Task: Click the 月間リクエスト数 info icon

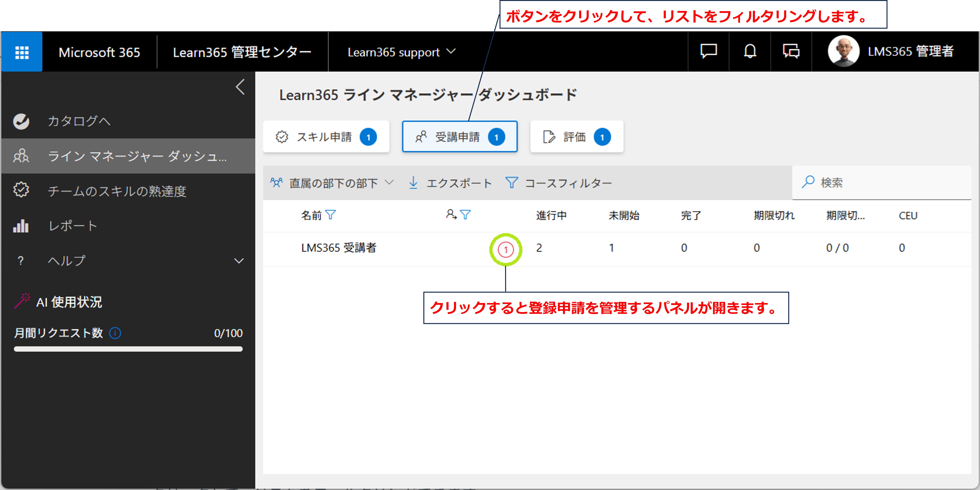Action: tap(115, 333)
